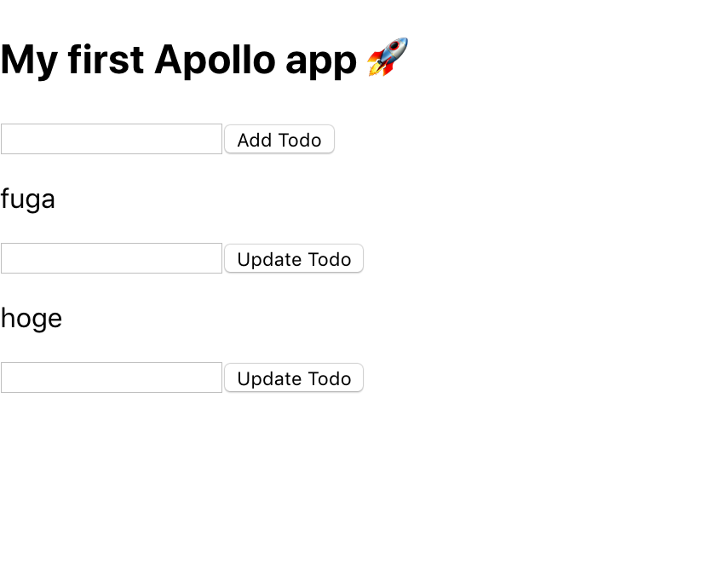This screenshot has width=707, height=588.
Task: Click the first letter of hoge
Action: click(9, 318)
